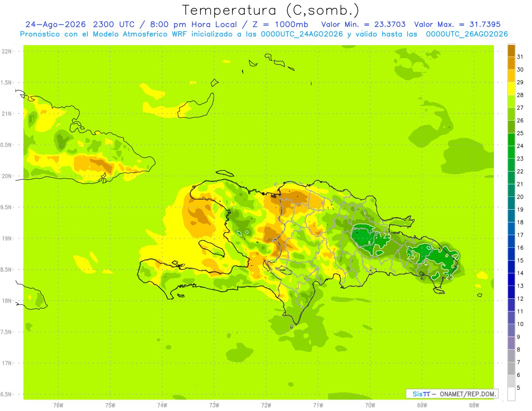532x411 pixels.
Task: Click the colorbar label "28"
Action: coord(520,95)
